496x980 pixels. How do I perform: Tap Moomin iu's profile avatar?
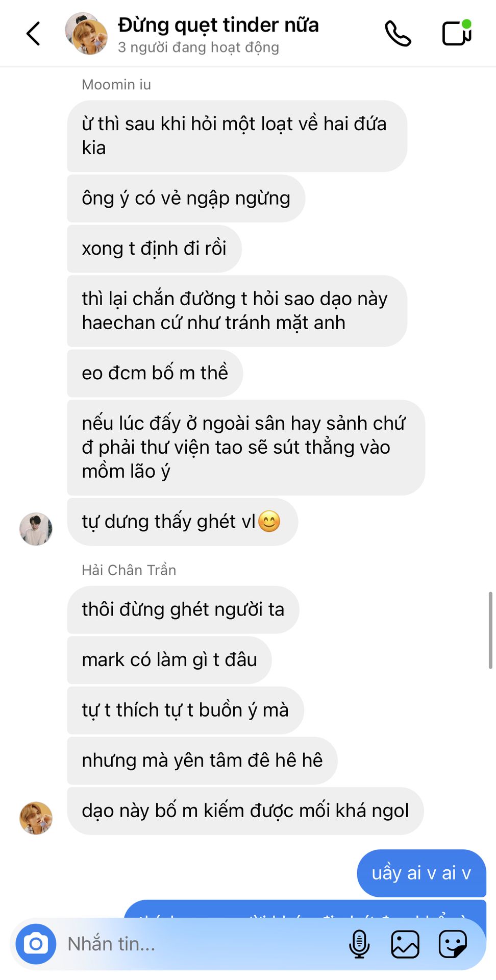(36, 529)
